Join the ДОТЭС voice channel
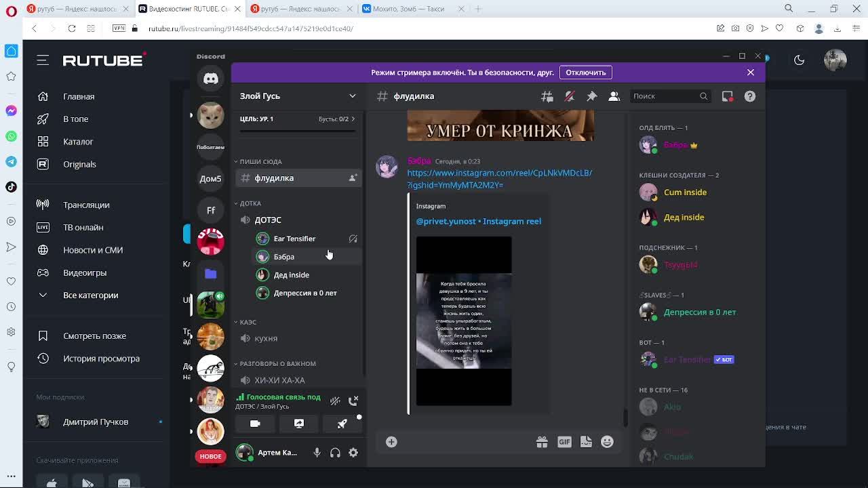868x488 pixels. click(x=298, y=220)
